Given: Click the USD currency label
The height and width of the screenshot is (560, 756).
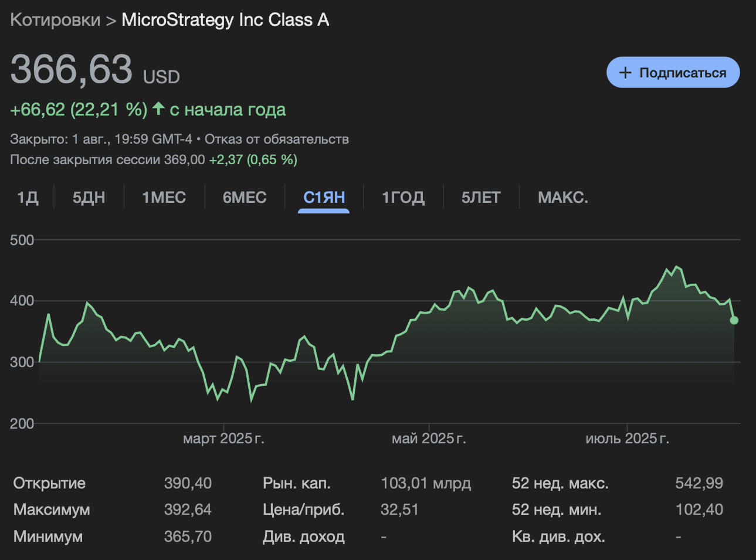Looking at the screenshot, I should [x=161, y=77].
